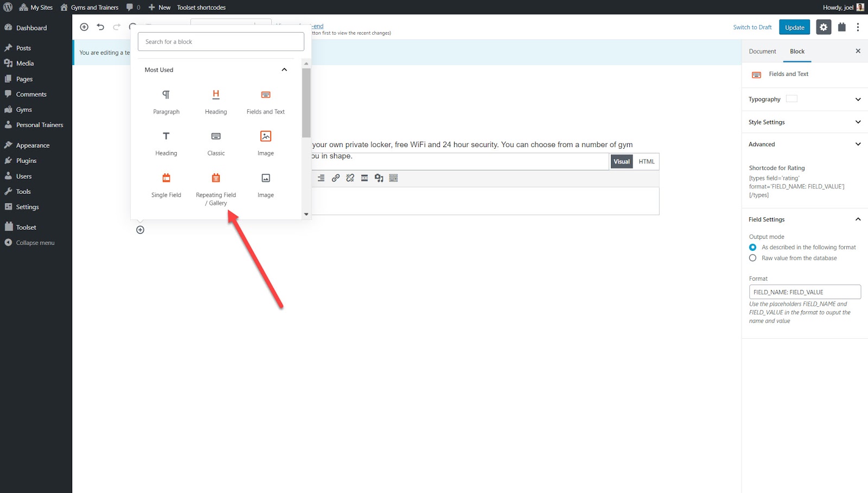The image size is (868, 493).
Task: Switch to the Document tab
Action: tap(762, 52)
